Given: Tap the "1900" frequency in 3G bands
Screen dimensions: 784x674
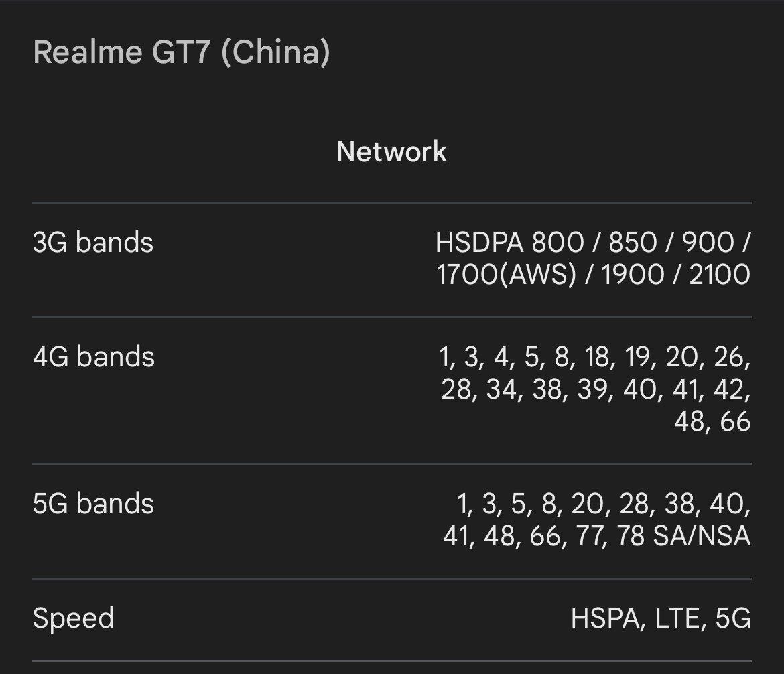Looking at the screenshot, I should (x=632, y=275).
